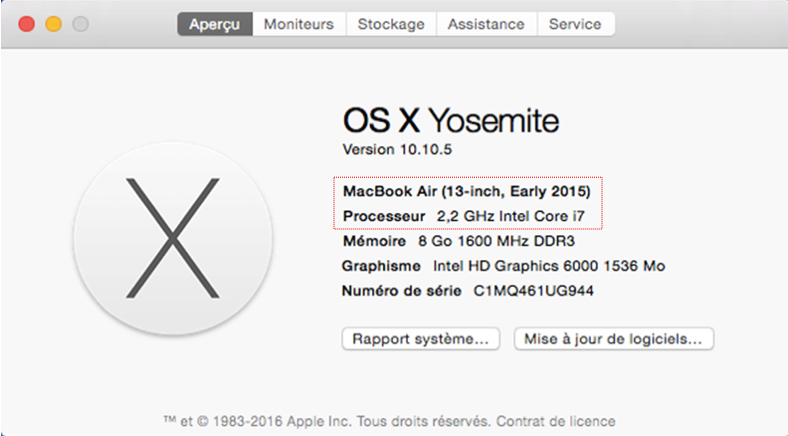Click the Mémoire 8 Go 1600 MHz line

458,241
